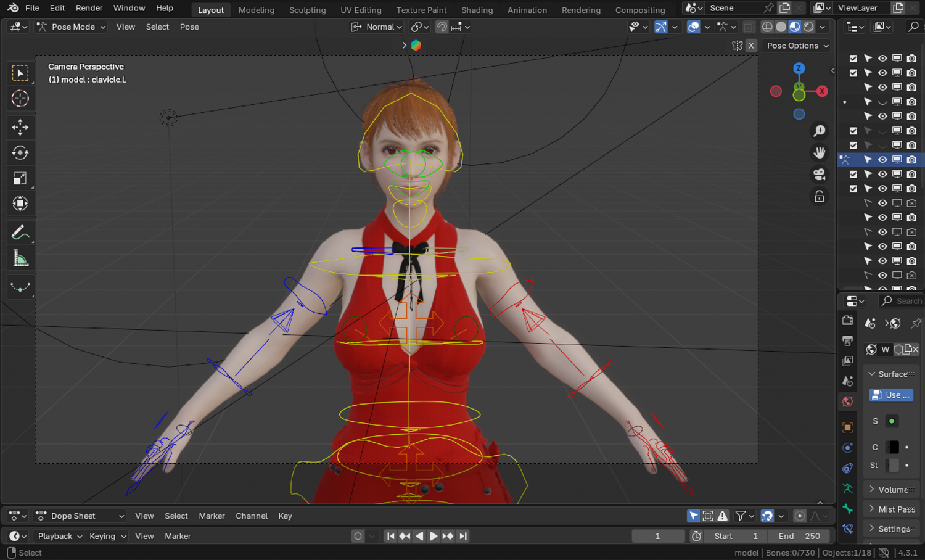This screenshot has width=925, height=560.
Task: Expand the world Settings panel
Action: [x=892, y=529]
